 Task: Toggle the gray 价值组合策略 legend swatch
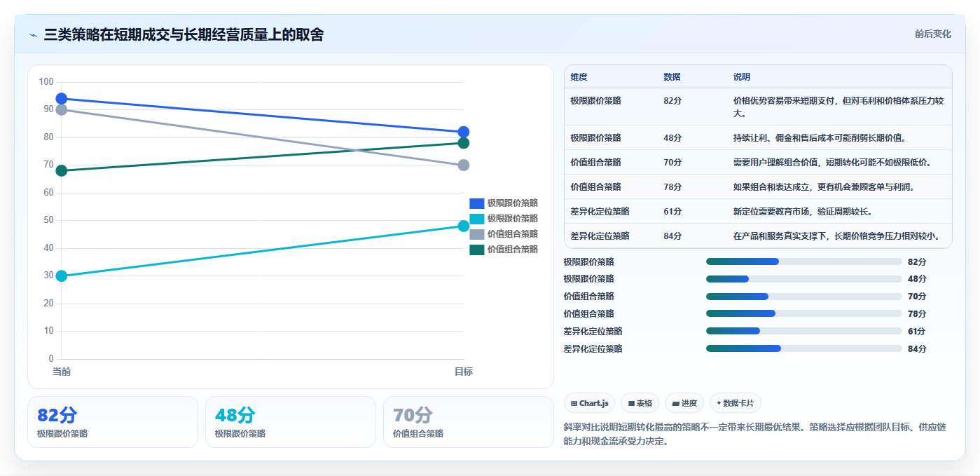(x=476, y=234)
